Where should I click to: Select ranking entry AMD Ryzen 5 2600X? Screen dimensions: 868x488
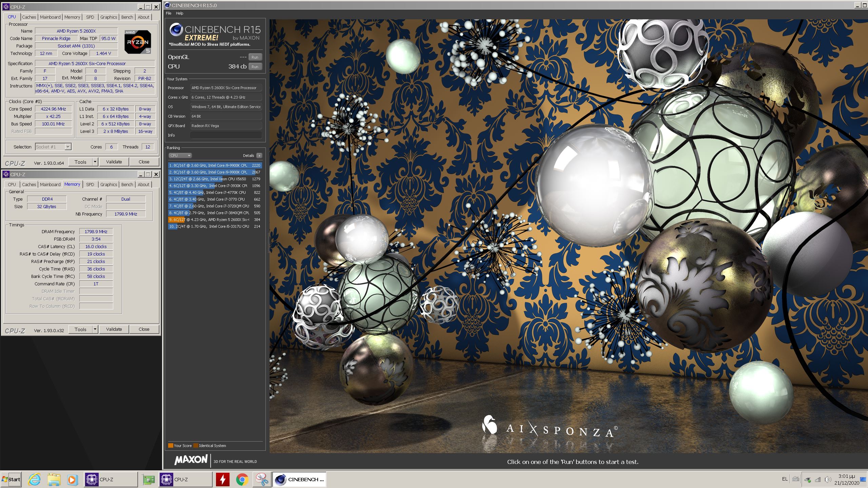coord(215,220)
